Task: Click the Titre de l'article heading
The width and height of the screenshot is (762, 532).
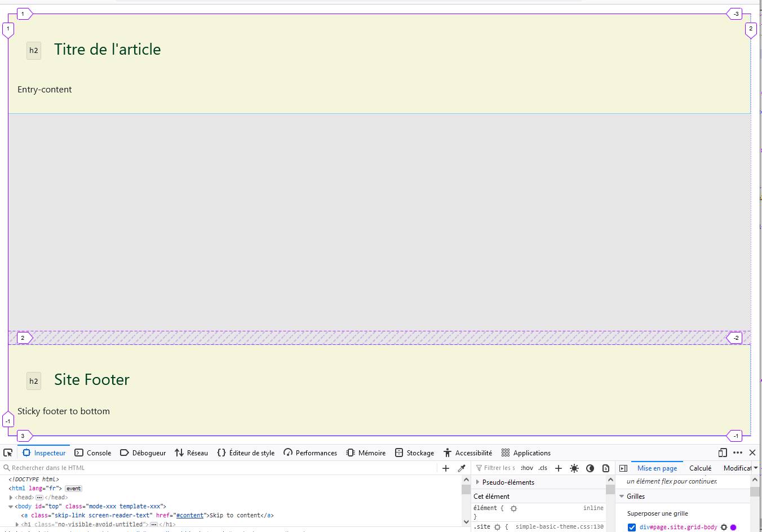Action: coord(108,50)
